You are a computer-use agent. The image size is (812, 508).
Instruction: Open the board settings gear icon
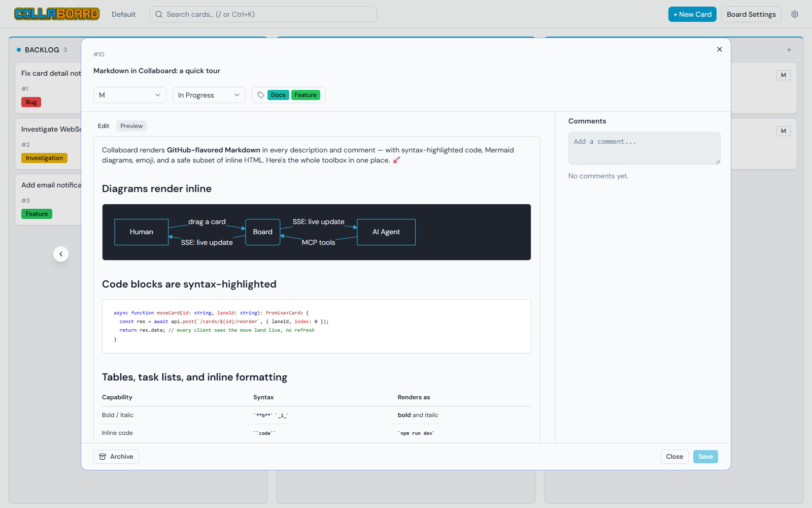[x=795, y=14]
